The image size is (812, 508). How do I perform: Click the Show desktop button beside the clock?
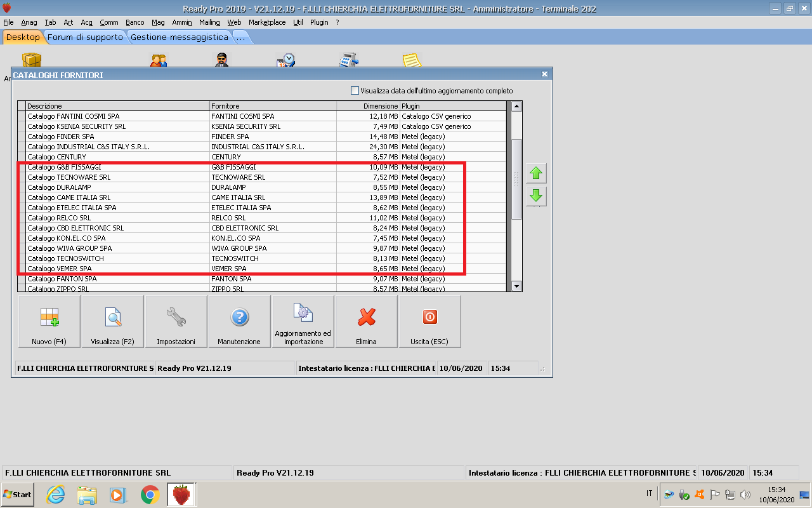point(804,494)
